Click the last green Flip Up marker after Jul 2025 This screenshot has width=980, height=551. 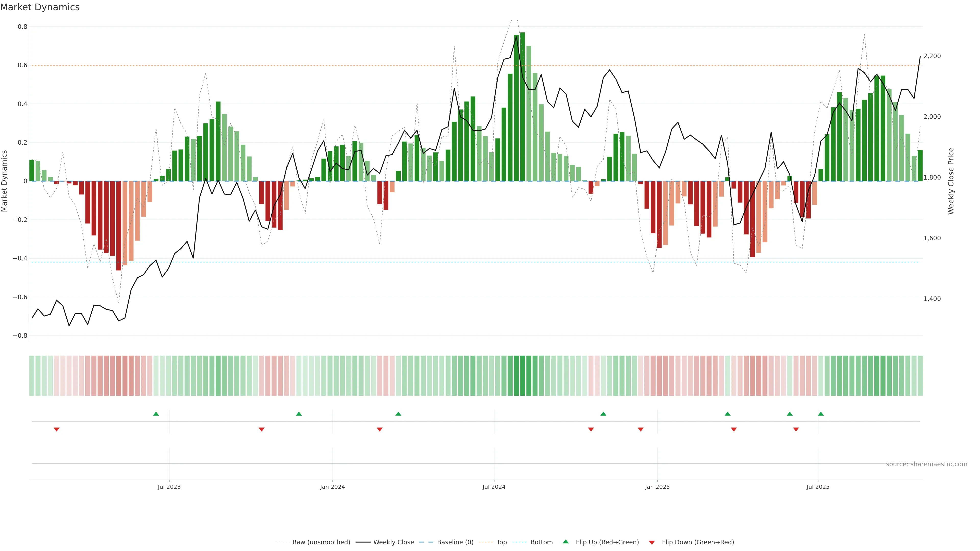(x=820, y=414)
